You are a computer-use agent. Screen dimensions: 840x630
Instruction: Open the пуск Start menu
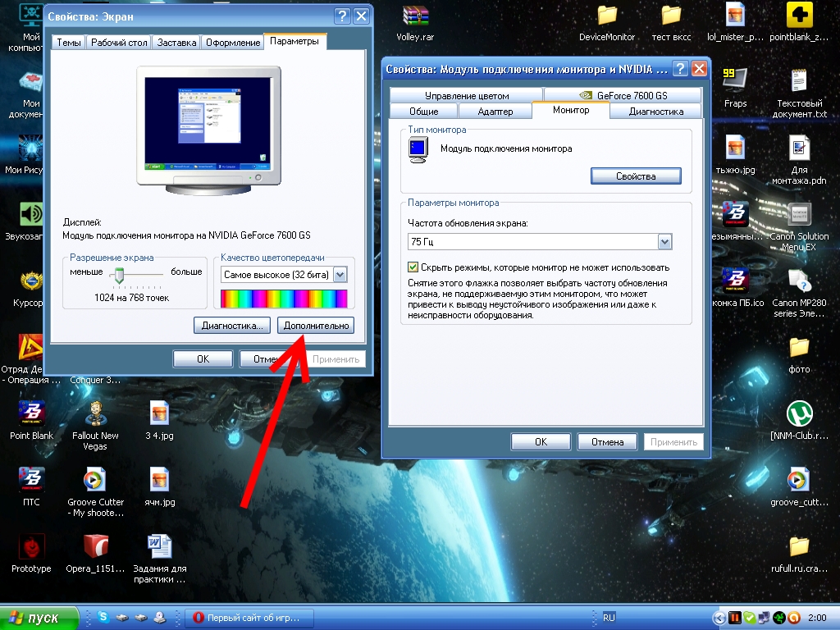click(x=39, y=618)
